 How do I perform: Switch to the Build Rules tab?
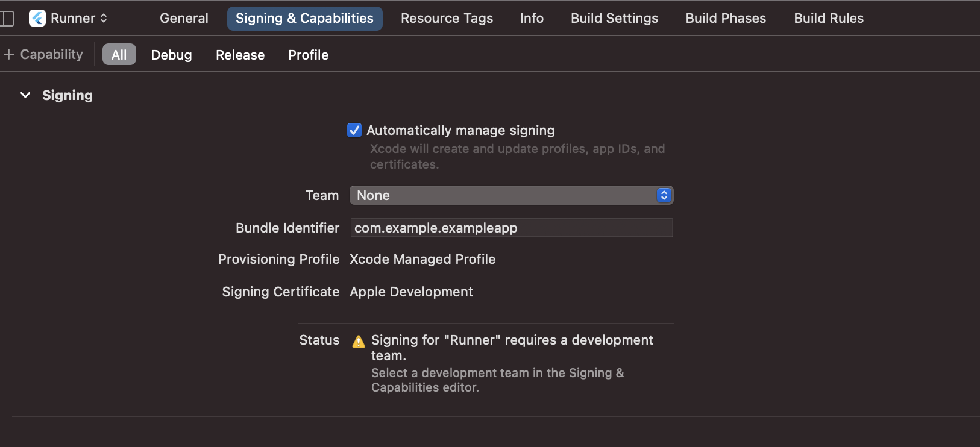tap(829, 19)
